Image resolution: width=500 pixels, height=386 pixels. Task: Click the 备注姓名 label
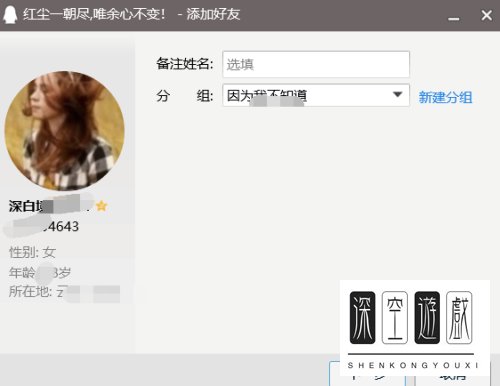(x=185, y=63)
